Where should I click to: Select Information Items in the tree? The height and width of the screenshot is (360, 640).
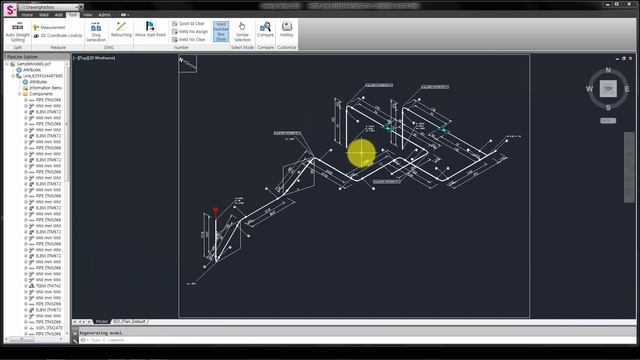[45, 88]
